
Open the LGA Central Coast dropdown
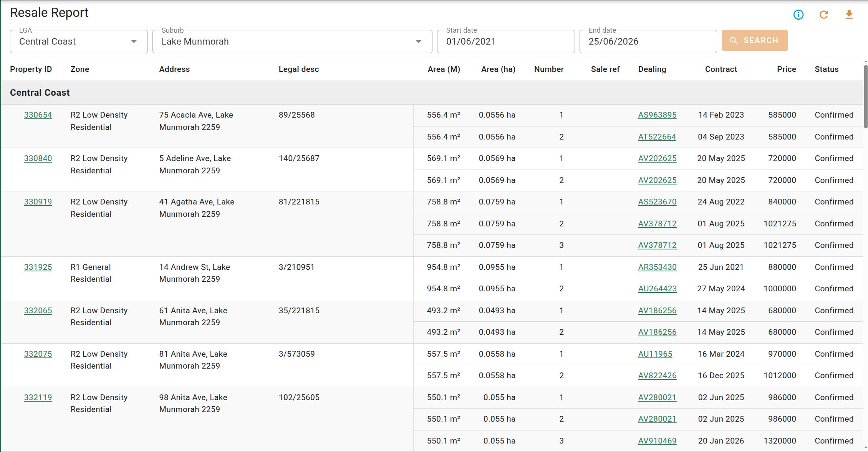tap(79, 42)
